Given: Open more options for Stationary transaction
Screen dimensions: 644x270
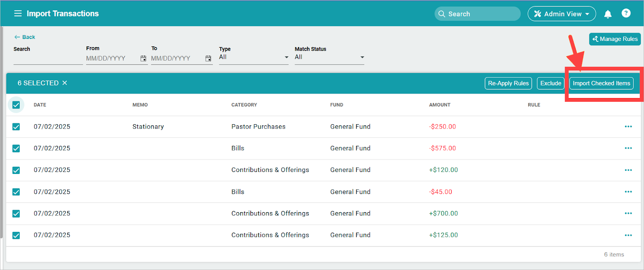Looking at the screenshot, I should (x=628, y=127).
